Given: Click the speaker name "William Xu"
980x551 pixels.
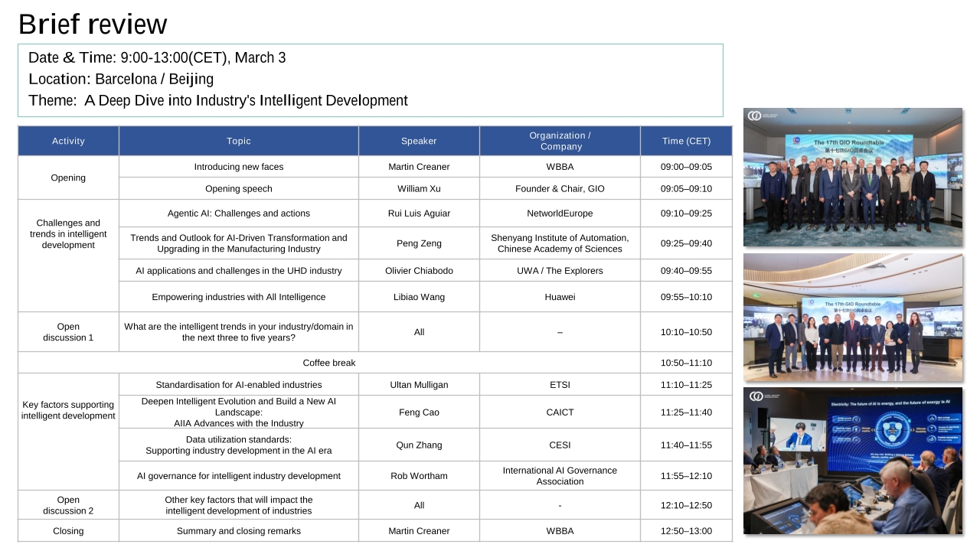Looking at the screenshot, I should pyautogui.click(x=419, y=189).
